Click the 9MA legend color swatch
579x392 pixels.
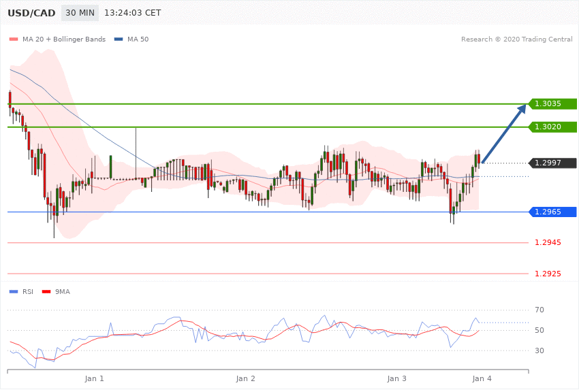pyautogui.click(x=46, y=292)
